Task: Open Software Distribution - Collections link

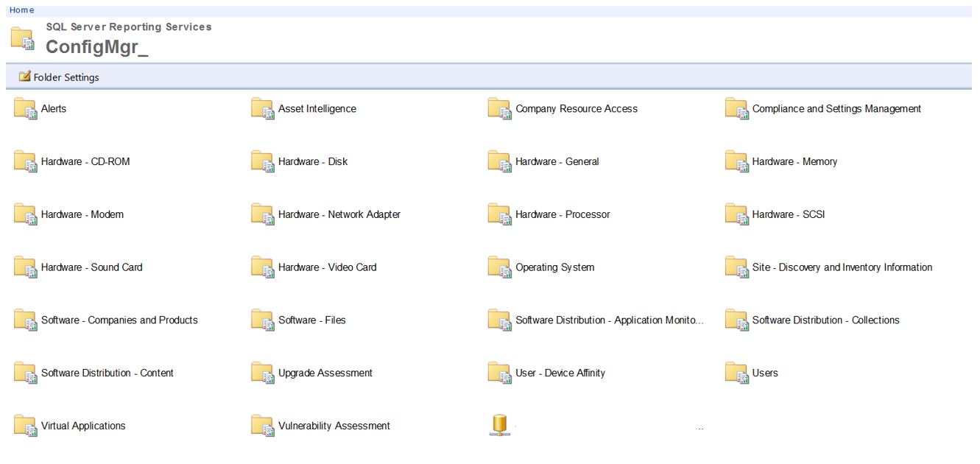Action: tap(826, 320)
